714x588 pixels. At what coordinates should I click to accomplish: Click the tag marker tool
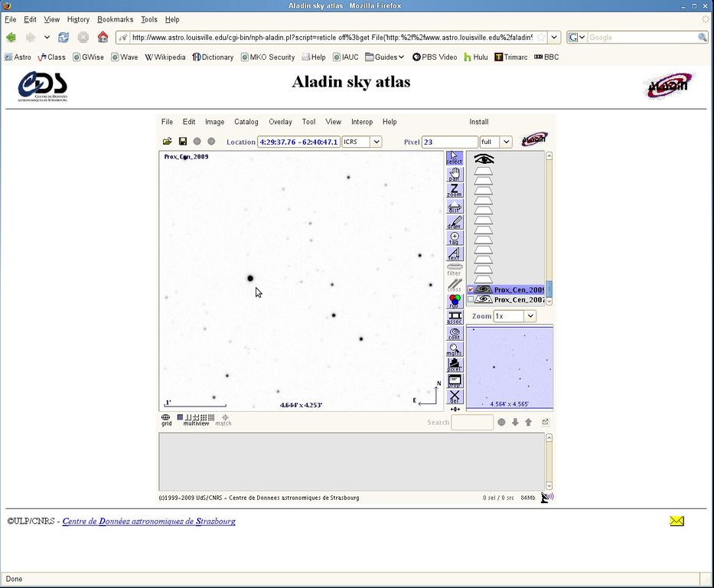pos(455,238)
